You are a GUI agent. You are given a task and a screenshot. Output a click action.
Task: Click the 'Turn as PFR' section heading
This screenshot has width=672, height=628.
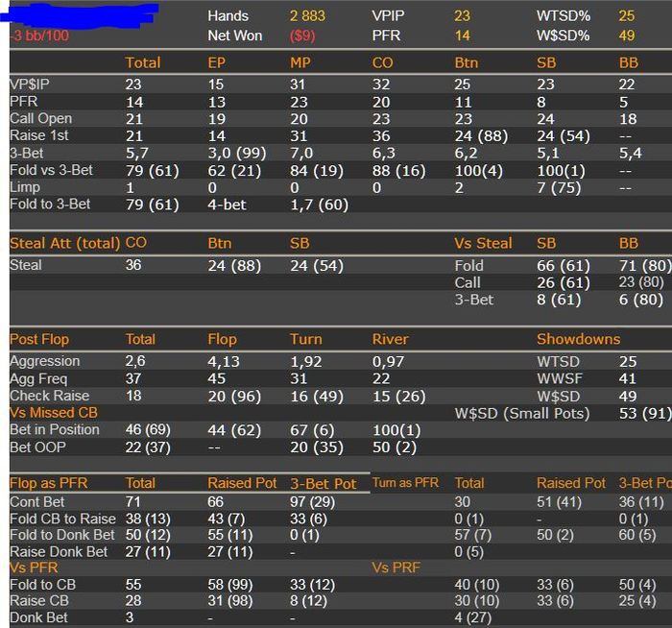pos(406,483)
